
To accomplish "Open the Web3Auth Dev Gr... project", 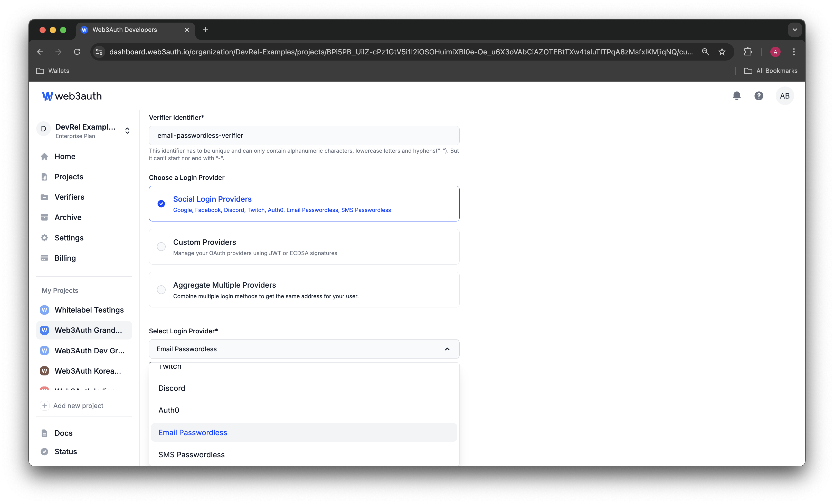I will pos(84,351).
